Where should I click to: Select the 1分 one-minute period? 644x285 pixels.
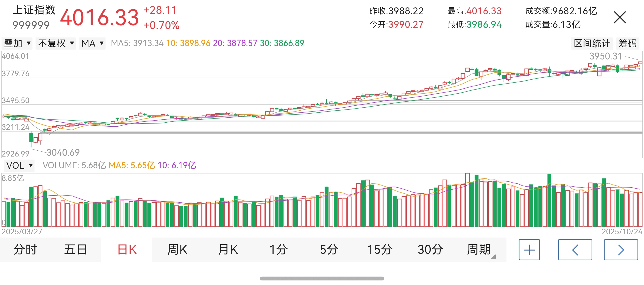[x=278, y=249]
